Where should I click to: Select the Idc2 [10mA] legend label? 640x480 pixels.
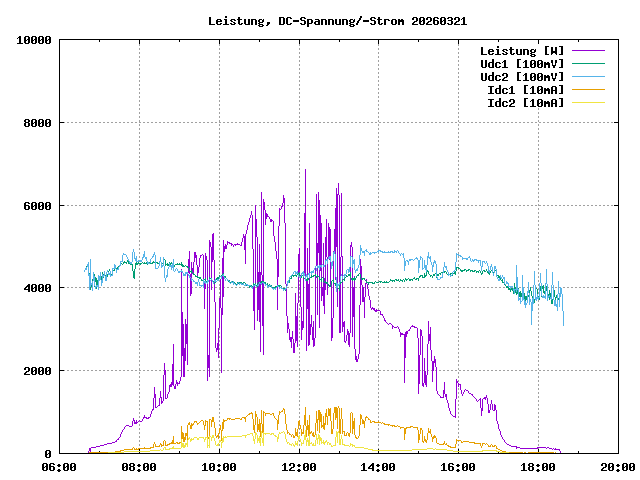(x=524, y=103)
